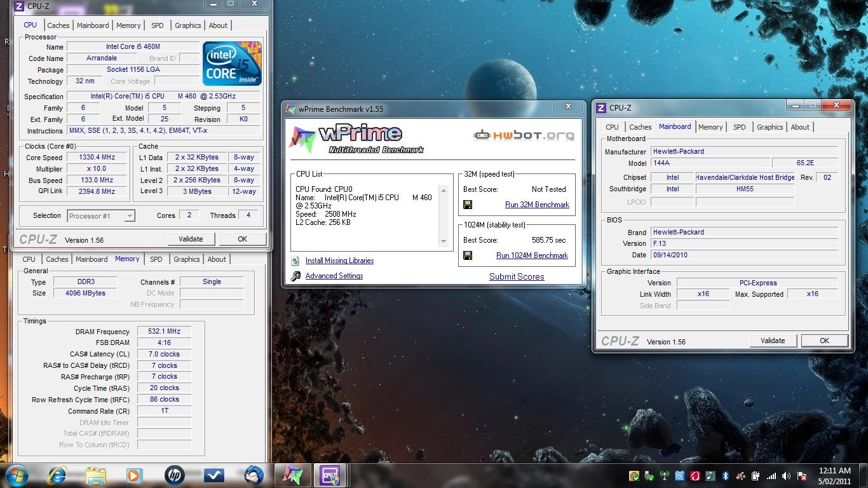868x488 pixels.
Task: Save the 1024M benchmark score via floppy icon
Action: tap(468, 255)
